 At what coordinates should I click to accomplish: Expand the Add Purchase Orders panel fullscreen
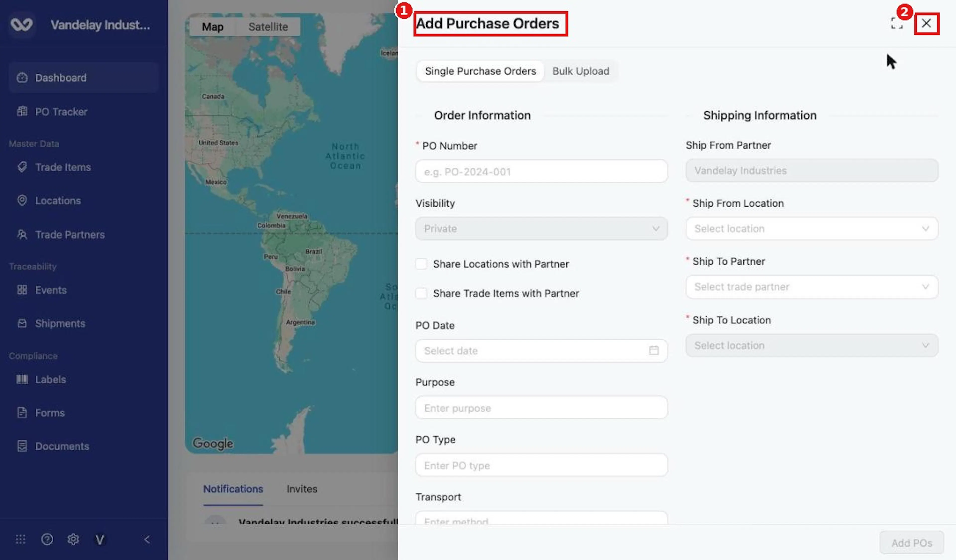pos(897,23)
